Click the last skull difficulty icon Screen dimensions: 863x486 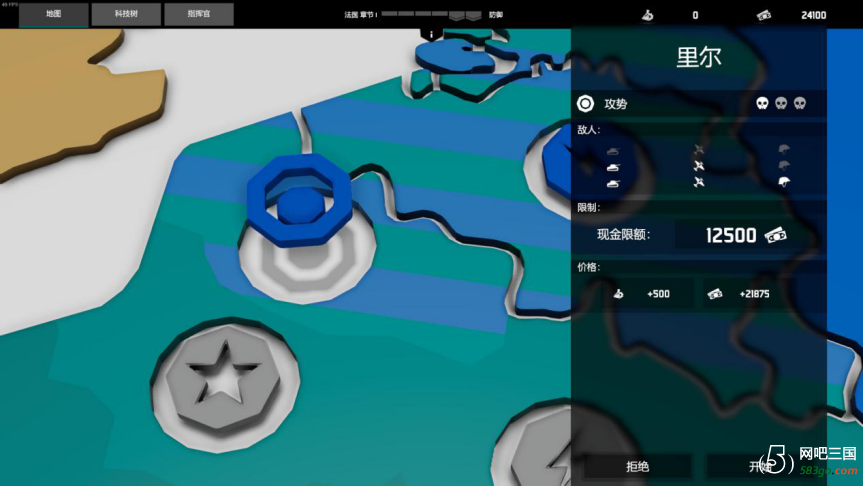point(800,103)
